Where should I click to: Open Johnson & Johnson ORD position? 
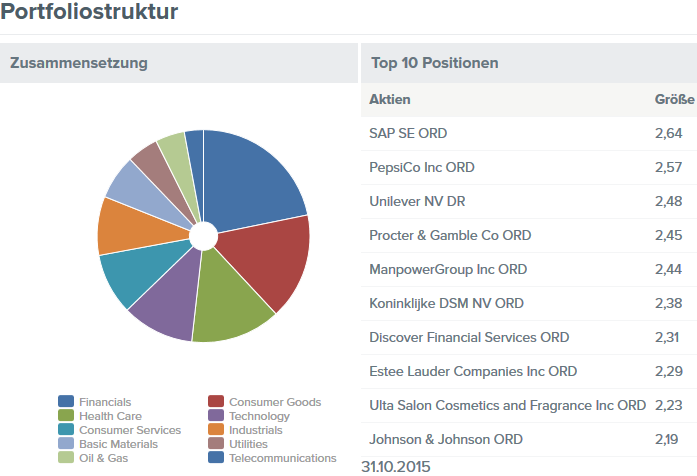[445, 439]
